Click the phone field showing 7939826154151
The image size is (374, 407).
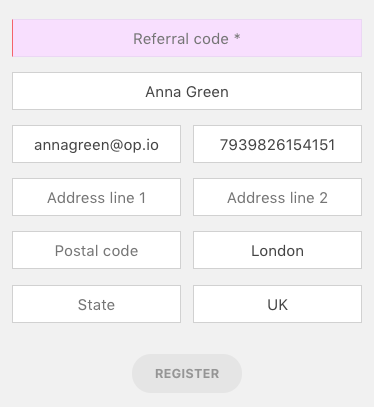click(x=277, y=144)
